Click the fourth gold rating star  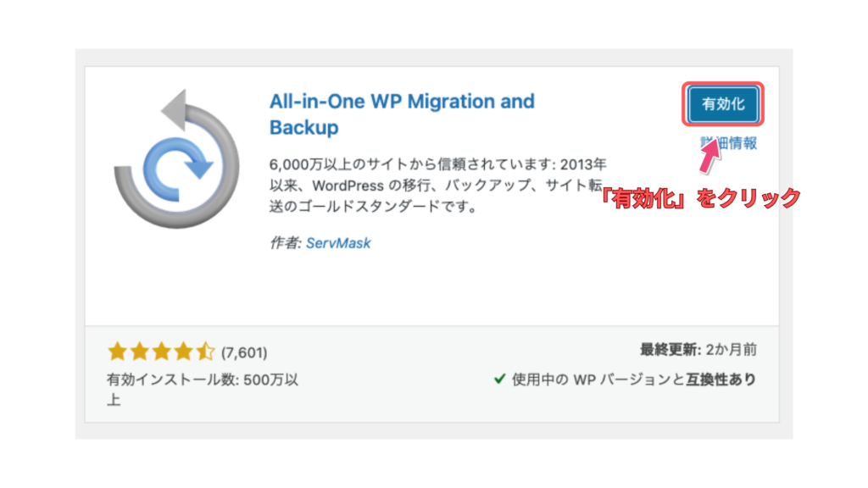click(x=183, y=352)
